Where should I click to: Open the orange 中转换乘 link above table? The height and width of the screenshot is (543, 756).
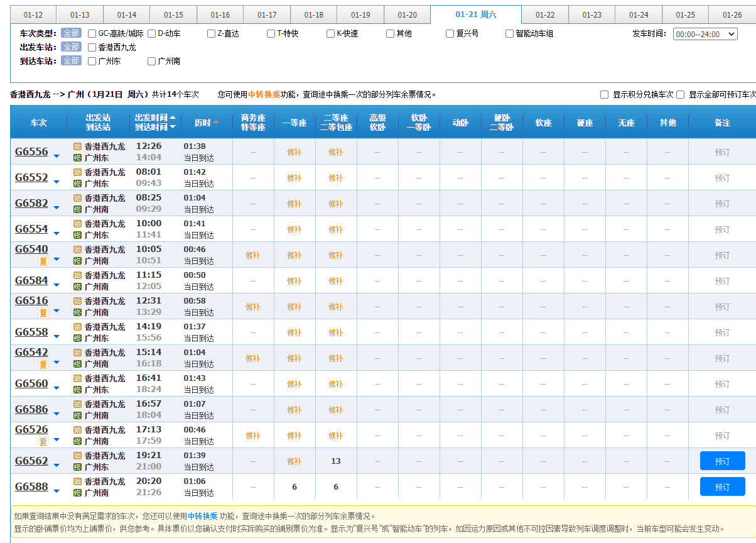click(x=264, y=95)
